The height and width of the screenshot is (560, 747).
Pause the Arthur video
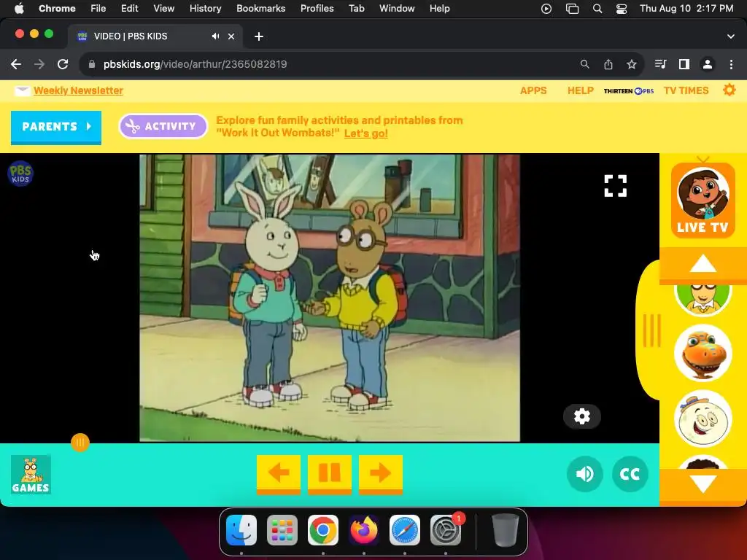click(x=330, y=474)
